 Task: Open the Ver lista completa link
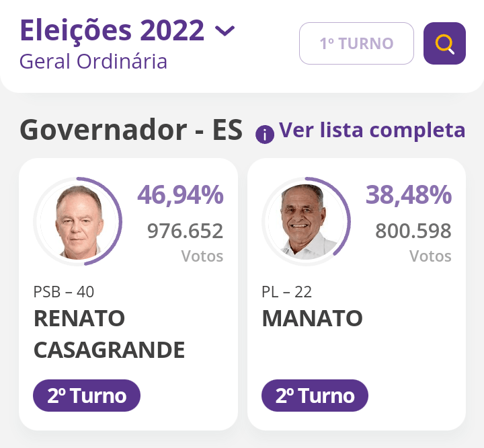coord(372,130)
